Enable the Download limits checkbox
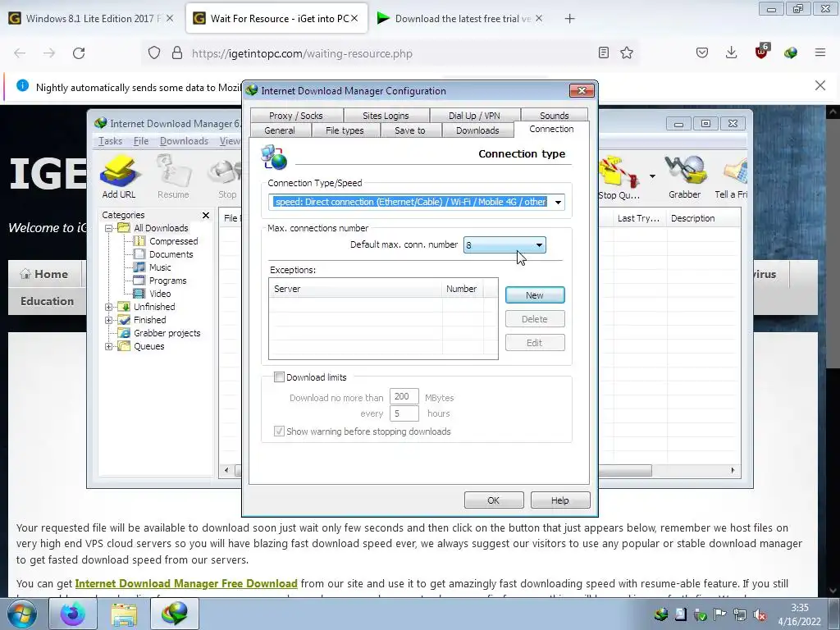The image size is (840, 630). click(x=279, y=377)
